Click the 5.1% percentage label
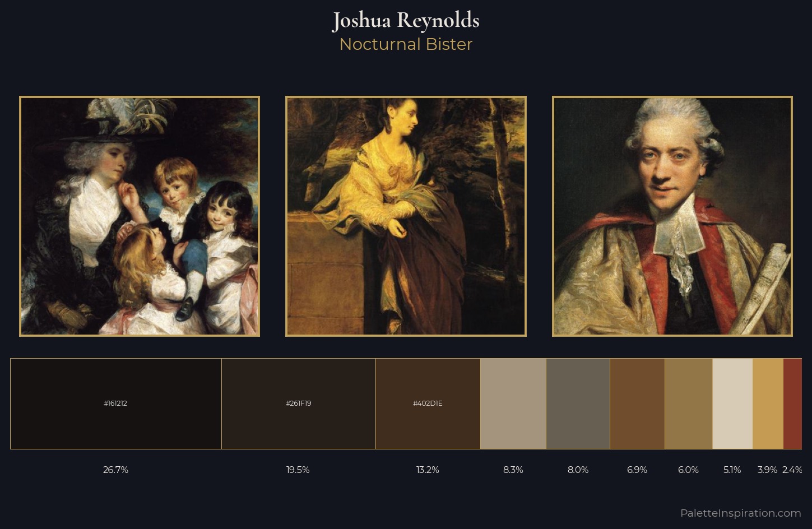 [x=732, y=470]
